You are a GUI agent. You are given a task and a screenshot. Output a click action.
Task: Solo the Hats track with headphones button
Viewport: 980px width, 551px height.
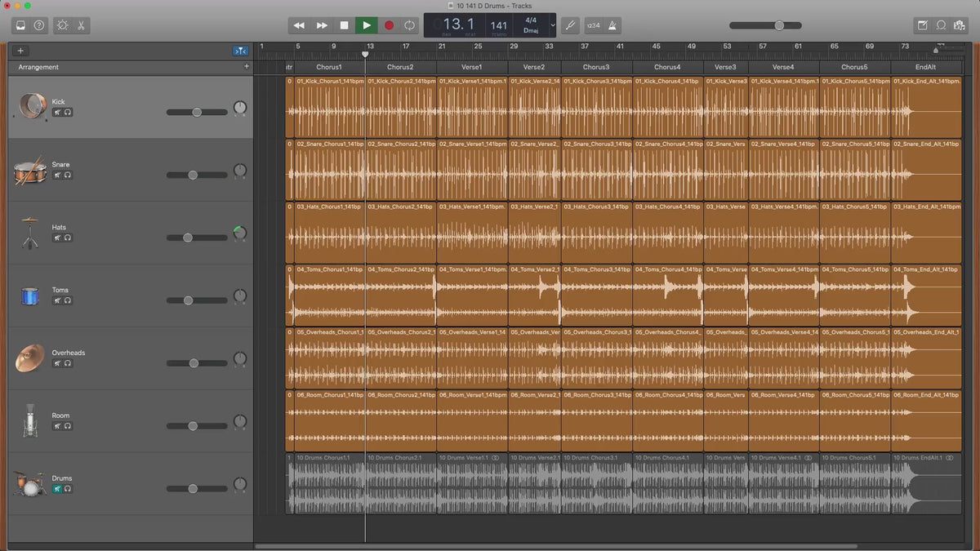pos(67,238)
